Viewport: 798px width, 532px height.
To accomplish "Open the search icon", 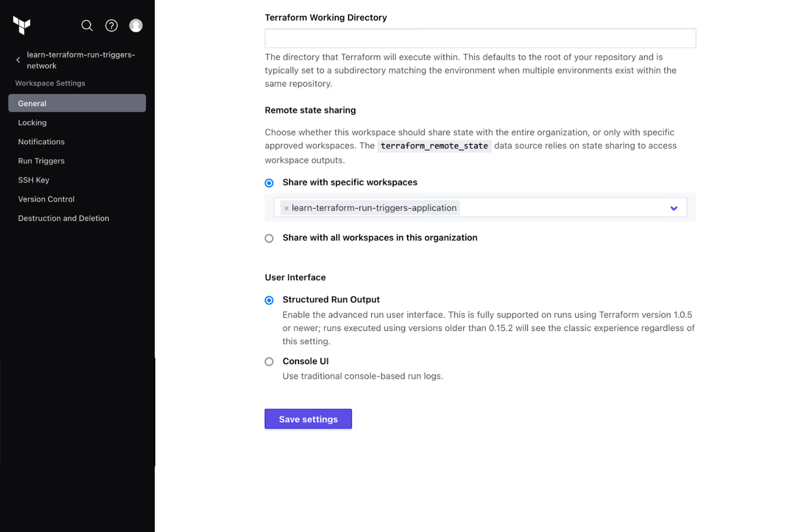I will [x=87, y=25].
